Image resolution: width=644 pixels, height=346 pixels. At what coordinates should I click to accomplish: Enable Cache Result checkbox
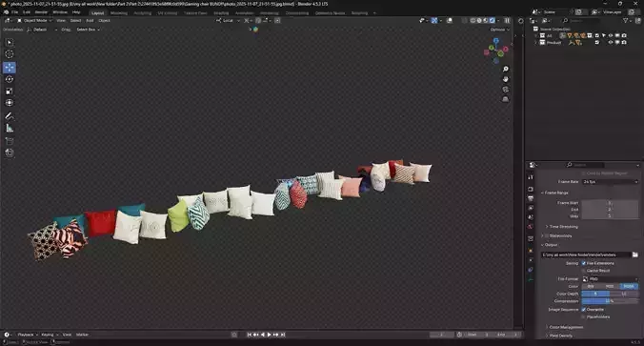click(x=584, y=271)
